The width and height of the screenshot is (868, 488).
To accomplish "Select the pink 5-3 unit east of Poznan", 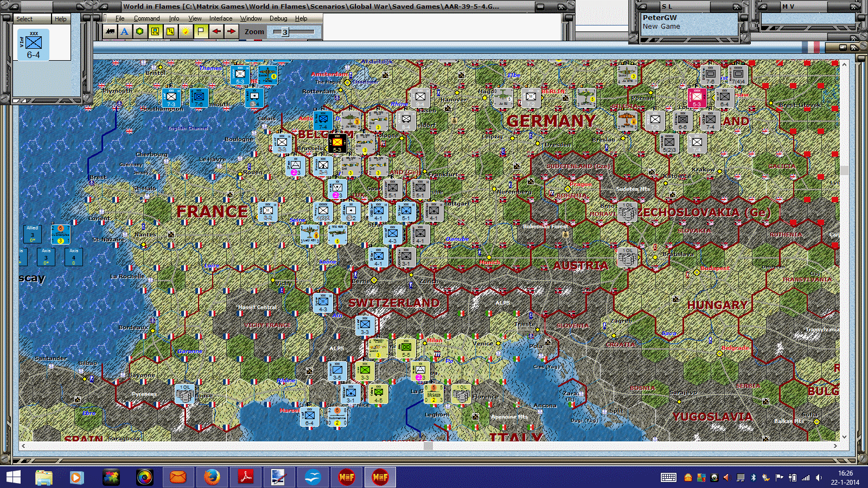I will (697, 98).
